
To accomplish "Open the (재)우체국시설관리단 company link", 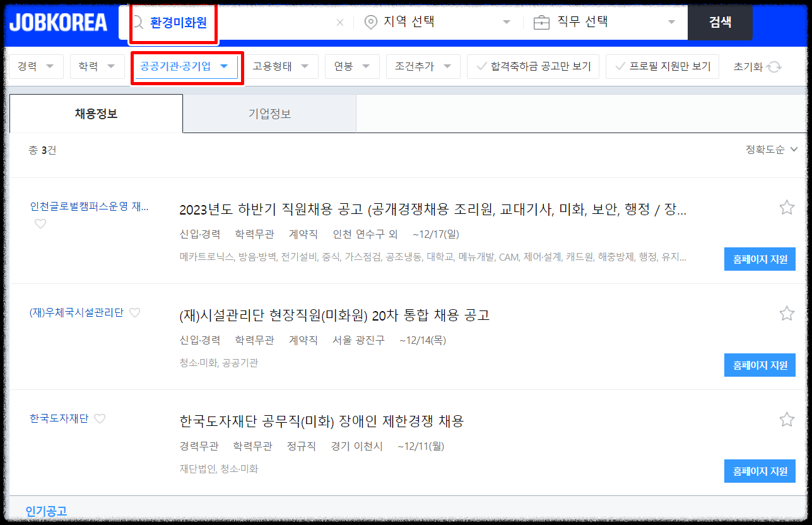I will [x=76, y=312].
